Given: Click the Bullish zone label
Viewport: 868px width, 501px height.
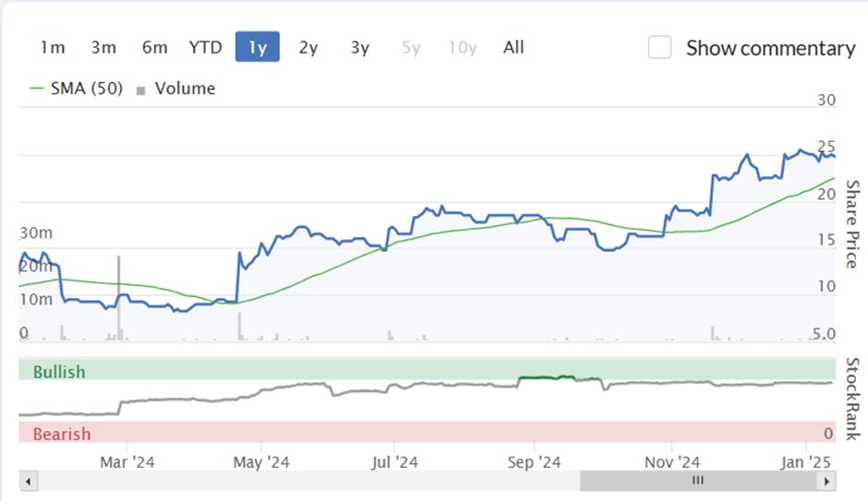Looking at the screenshot, I should pos(59,372).
